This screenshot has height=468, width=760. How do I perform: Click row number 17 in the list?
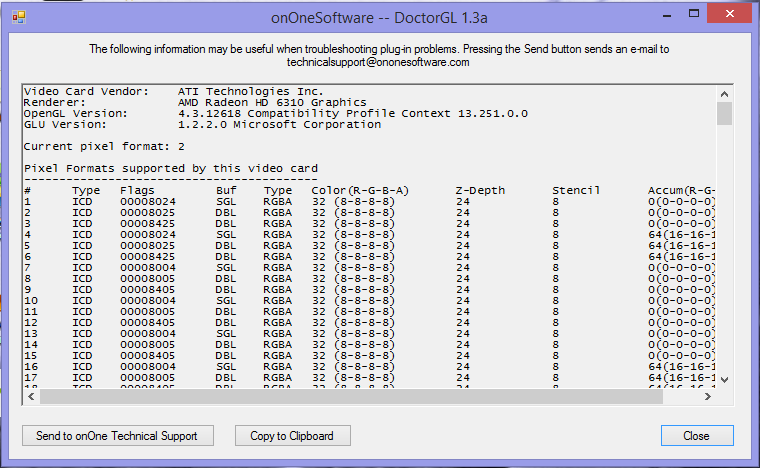tap(31, 377)
